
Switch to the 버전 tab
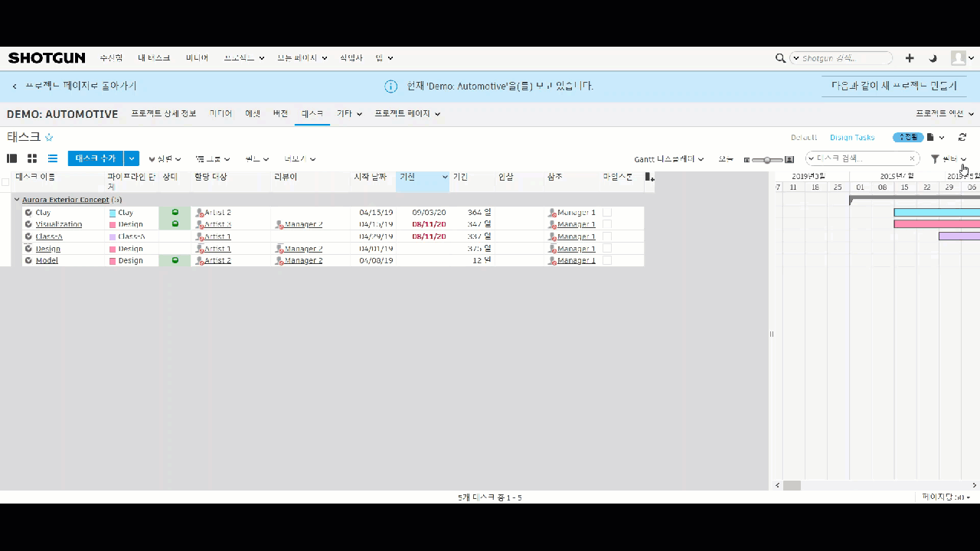[280, 113]
